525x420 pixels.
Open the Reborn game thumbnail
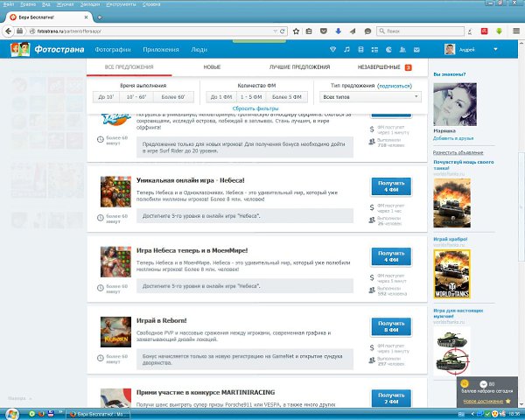pyautogui.click(x=115, y=332)
